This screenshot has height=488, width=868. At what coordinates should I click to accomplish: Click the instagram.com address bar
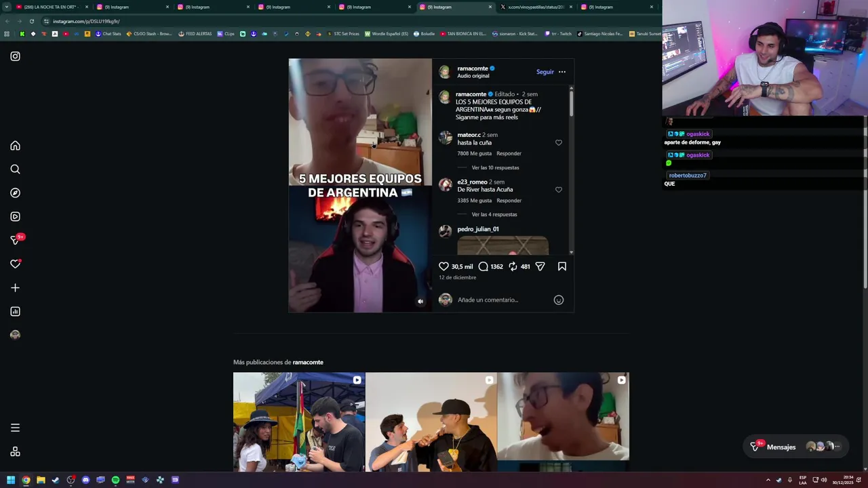(339, 21)
